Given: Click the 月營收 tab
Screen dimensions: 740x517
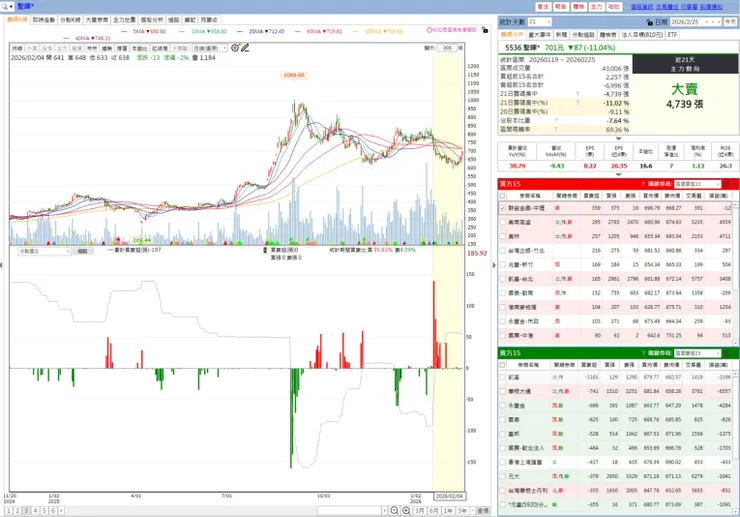Looking at the screenshot, I should 209,20.
